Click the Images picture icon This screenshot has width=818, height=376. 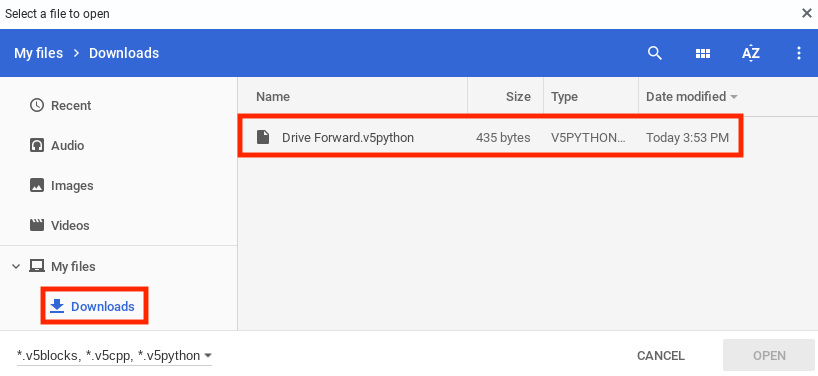pos(37,185)
